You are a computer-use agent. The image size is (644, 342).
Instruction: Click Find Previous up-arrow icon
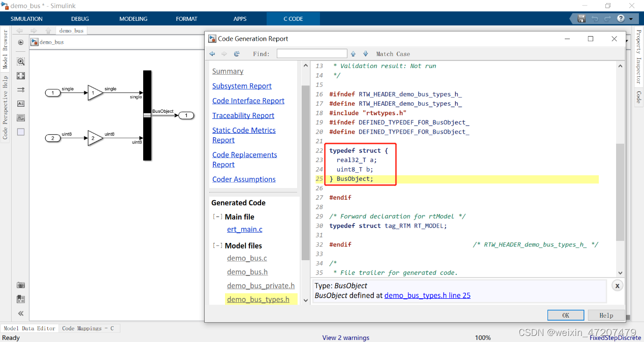tap(353, 54)
